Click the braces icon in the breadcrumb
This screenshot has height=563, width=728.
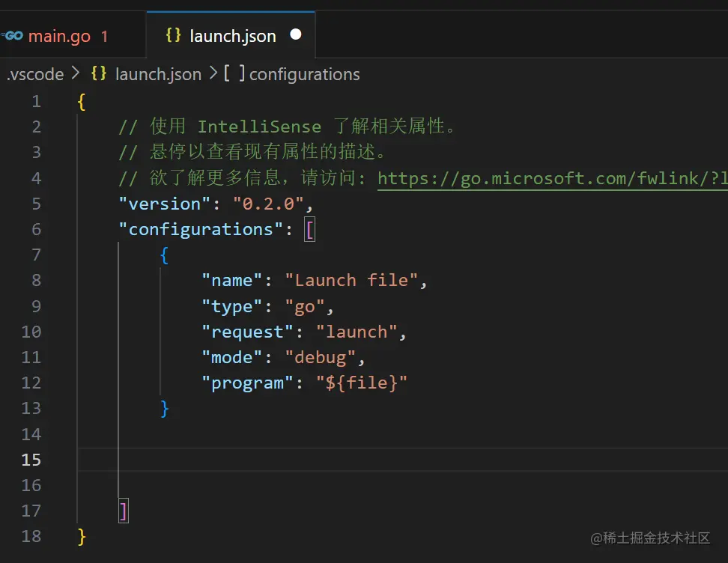(98, 74)
